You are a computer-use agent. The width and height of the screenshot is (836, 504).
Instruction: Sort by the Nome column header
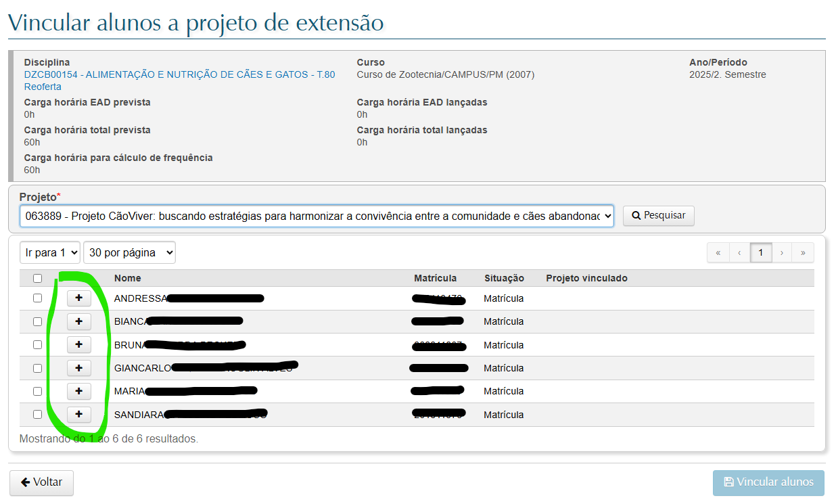[128, 278]
